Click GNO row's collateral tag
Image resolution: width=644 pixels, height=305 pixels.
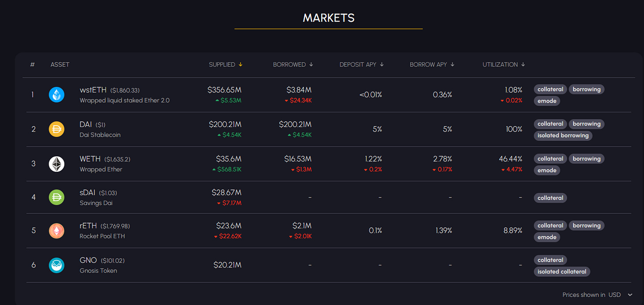(x=550, y=260)
